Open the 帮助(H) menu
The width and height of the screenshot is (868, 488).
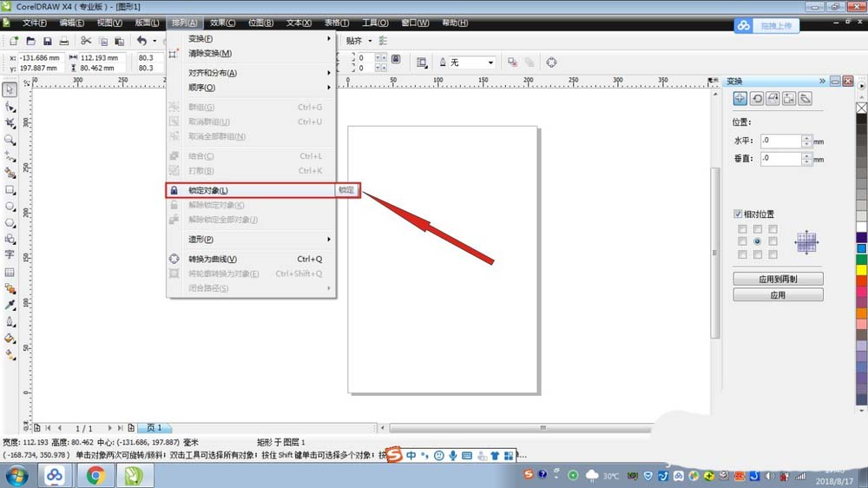coord(455,23)
